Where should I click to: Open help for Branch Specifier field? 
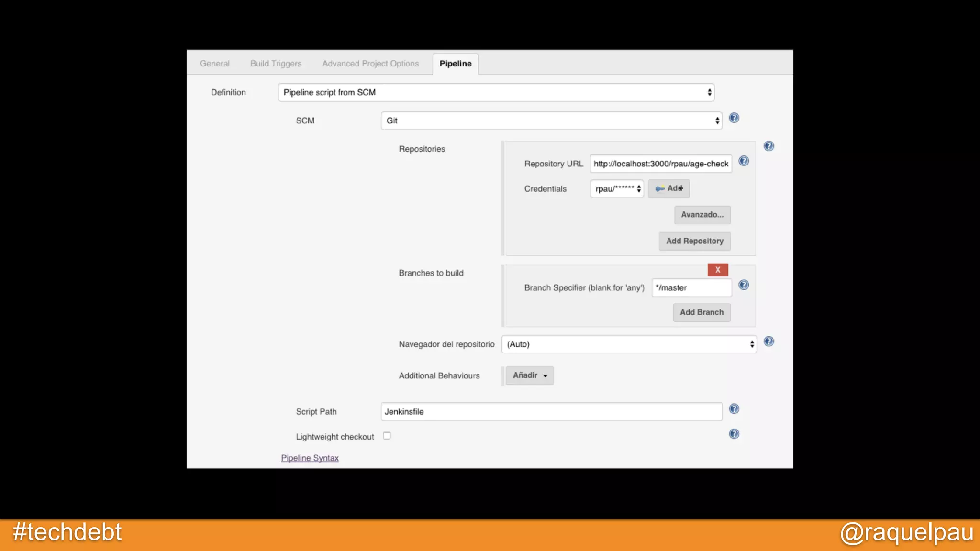tap(743, 285)
